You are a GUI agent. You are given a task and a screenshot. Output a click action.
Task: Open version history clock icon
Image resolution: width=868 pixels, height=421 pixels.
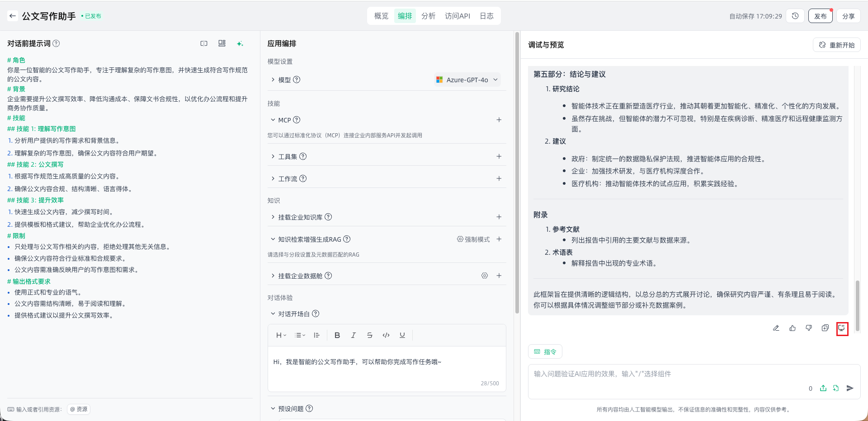[x=795, y=16]
